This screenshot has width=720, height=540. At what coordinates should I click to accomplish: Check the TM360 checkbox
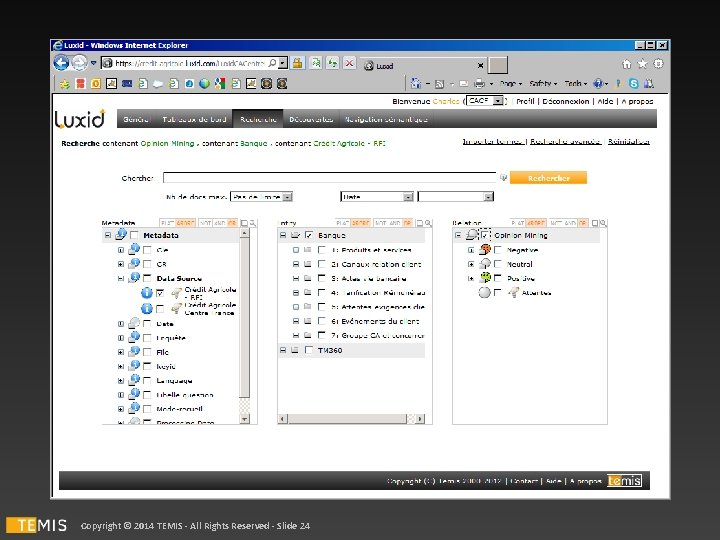(309, 350)
